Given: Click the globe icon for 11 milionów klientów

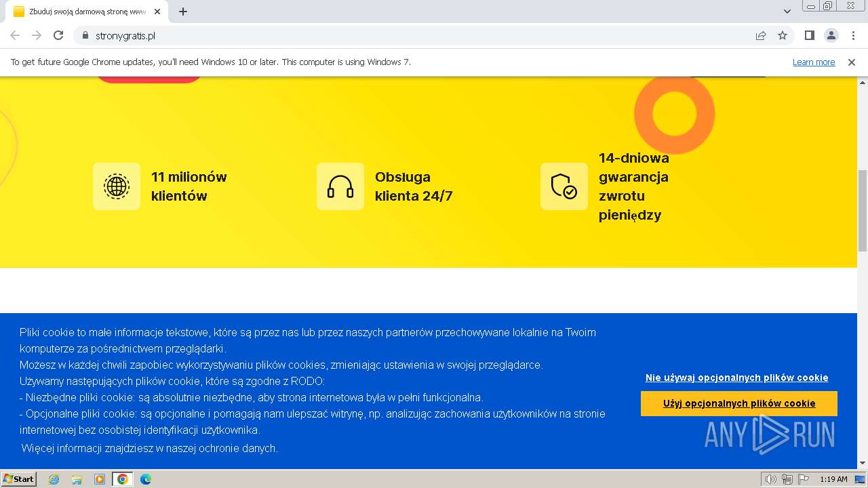Looking at the screenshot, I should (117, 186).
